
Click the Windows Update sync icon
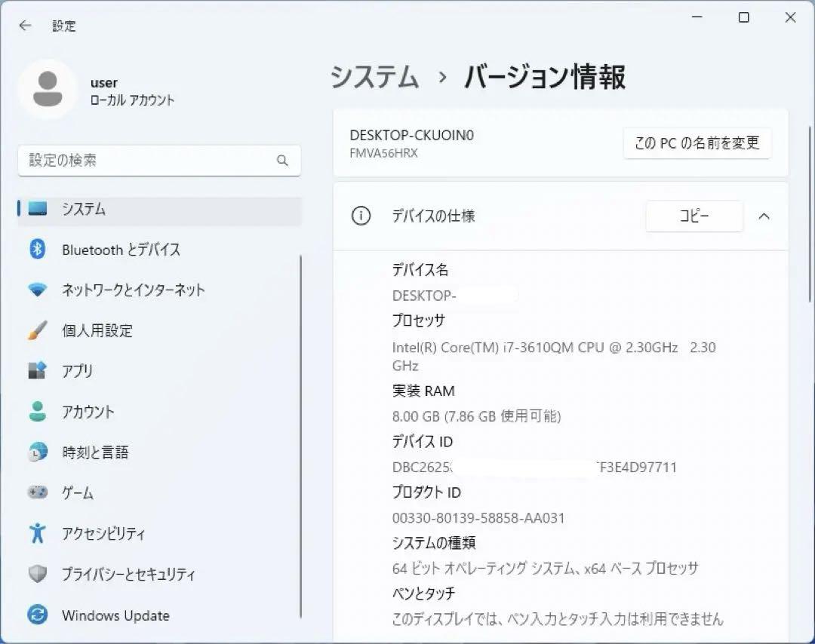38,615
